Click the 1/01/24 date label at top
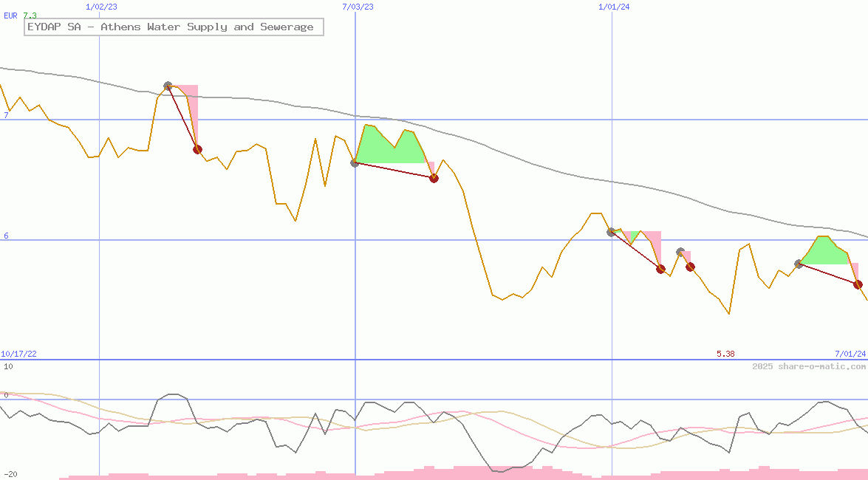Screen dimensions: 868x480 point(614,7)
